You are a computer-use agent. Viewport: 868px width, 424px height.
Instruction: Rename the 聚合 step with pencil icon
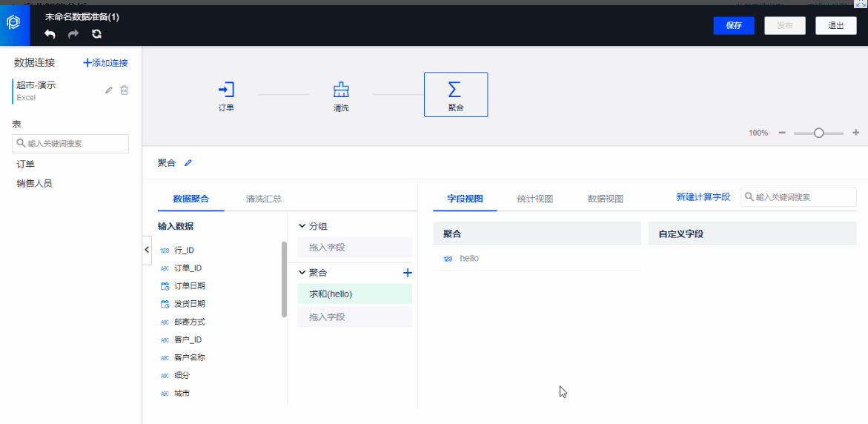pyautogui.click(x=188, y=163)
